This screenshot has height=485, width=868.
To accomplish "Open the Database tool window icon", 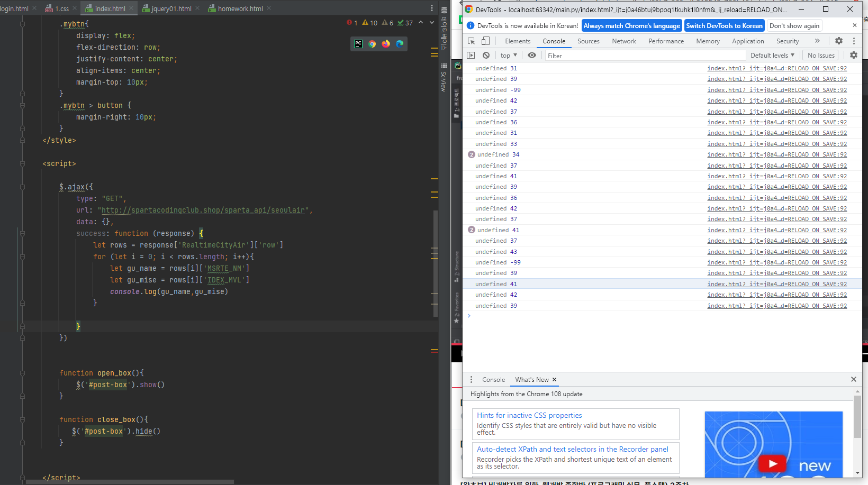I will pos(444,10).
